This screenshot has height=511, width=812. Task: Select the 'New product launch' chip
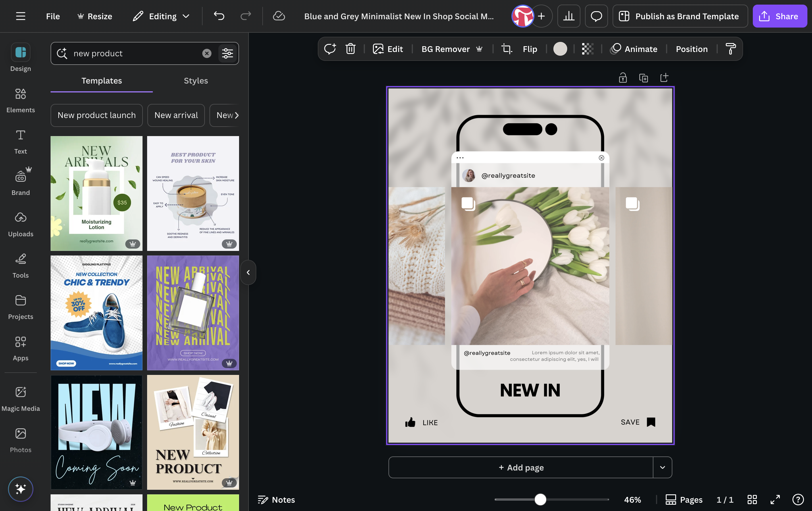[97, 115]
